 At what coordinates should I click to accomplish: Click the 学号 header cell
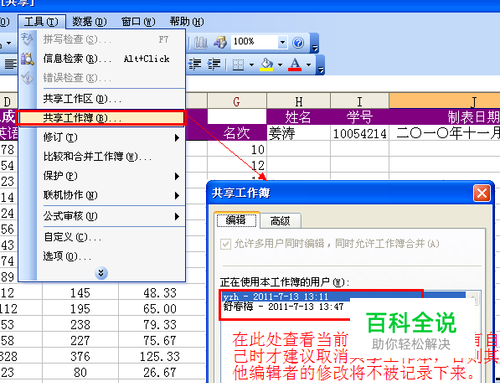360,117
